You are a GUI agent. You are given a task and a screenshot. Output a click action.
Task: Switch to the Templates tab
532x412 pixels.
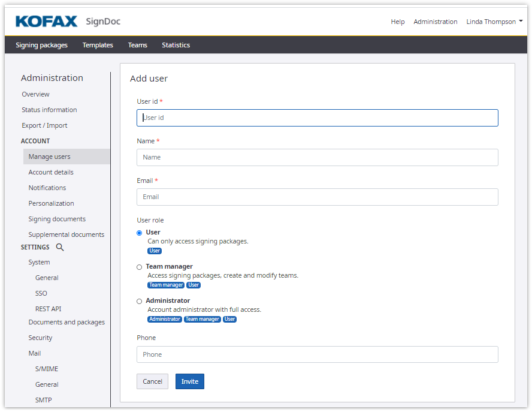[x=98, y=45]
